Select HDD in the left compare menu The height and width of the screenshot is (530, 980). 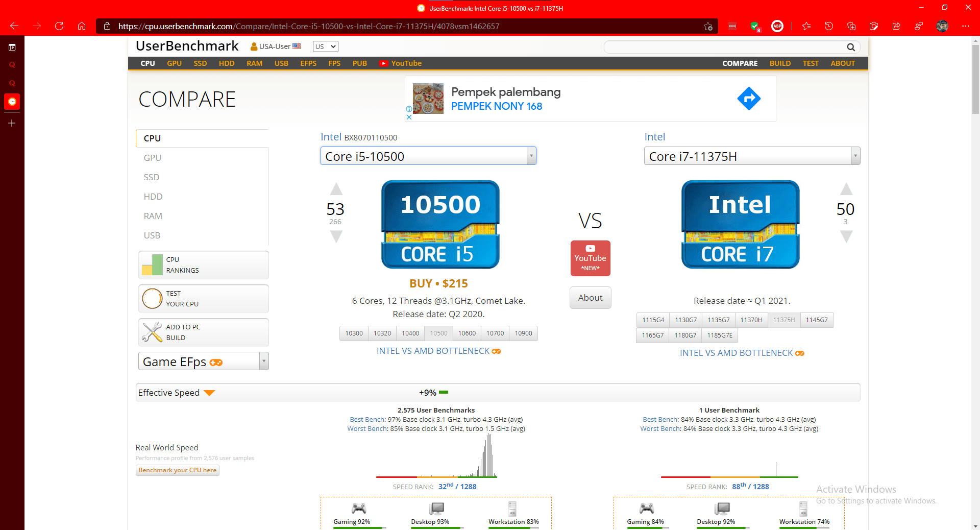[x=153, y=197]
